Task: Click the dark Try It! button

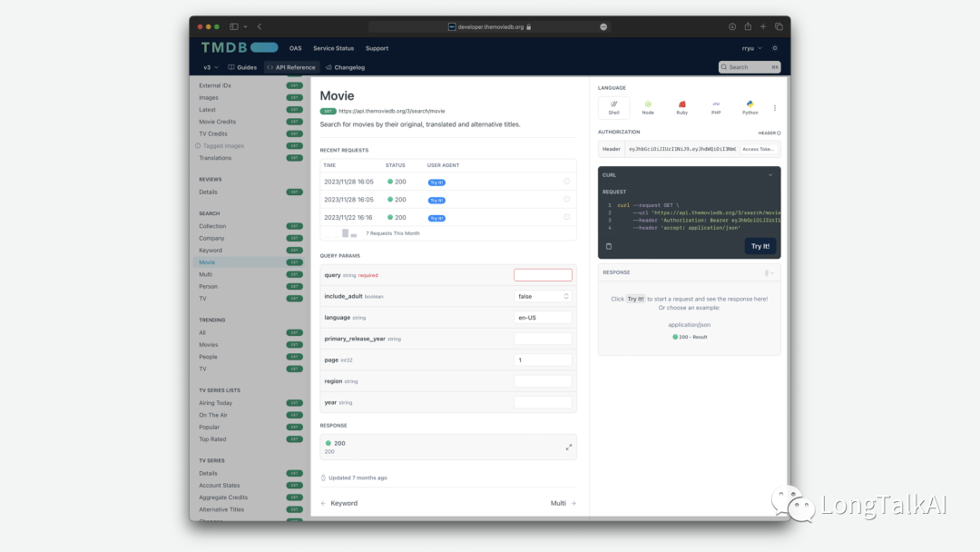Action: (760, 246)
